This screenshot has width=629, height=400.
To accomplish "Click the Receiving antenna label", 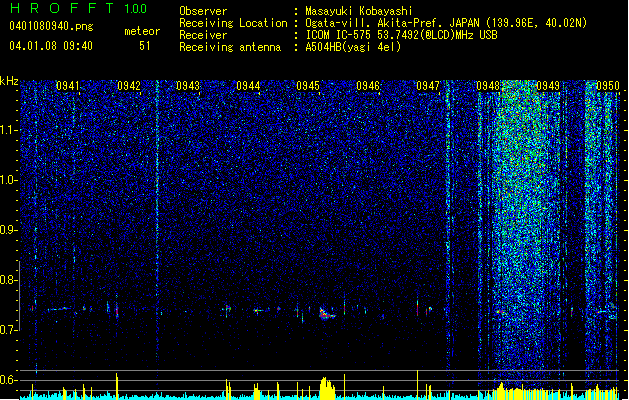I will 230,47.
